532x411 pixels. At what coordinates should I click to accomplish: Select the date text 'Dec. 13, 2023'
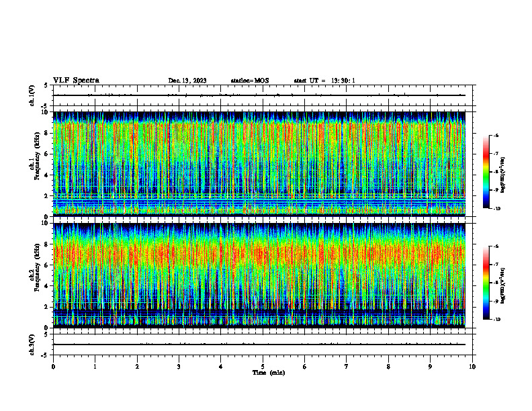pyautogui.click(x=187, y=81)
